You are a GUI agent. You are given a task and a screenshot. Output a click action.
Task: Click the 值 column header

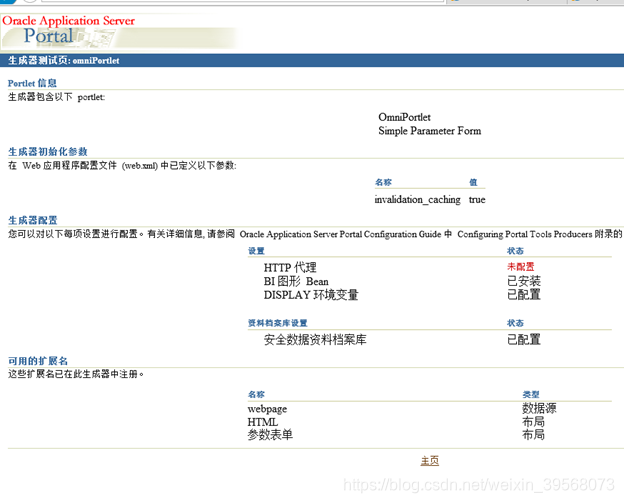473,182
